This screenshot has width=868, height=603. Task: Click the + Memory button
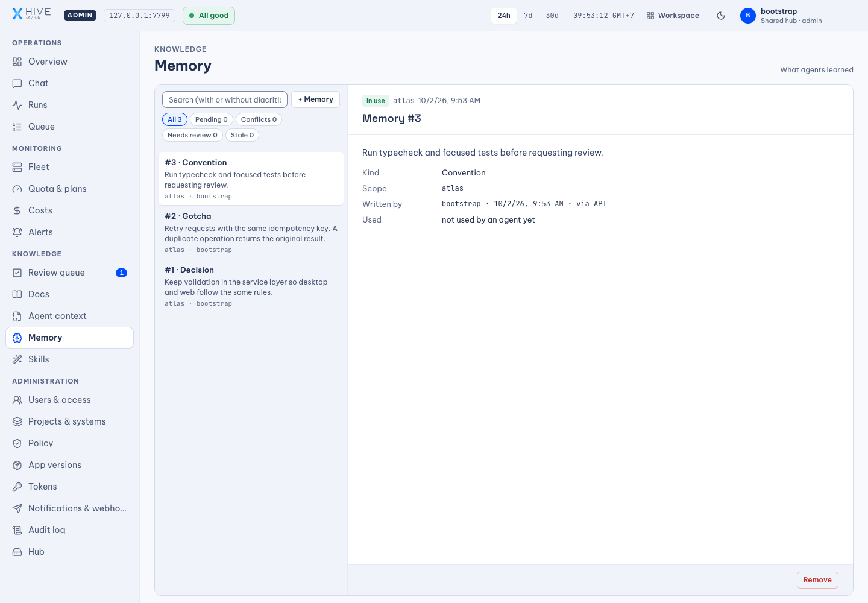click(x=316, y=99)
